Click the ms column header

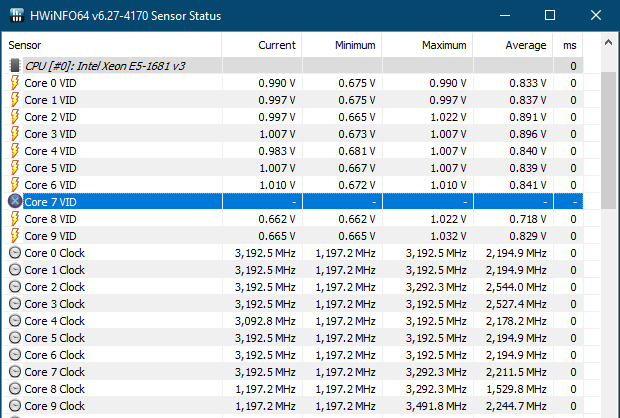pyautogui.click(x=569, y=45)
